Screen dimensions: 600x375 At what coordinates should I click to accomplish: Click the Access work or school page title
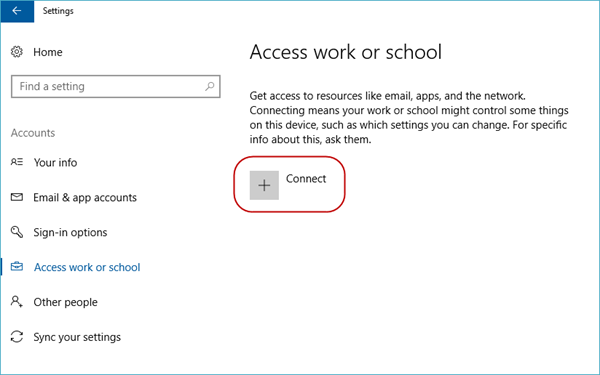tap(346, 52)
